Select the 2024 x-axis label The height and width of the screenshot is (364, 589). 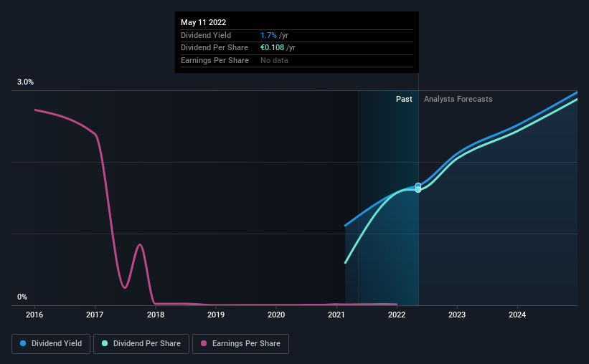click(517, 315)
